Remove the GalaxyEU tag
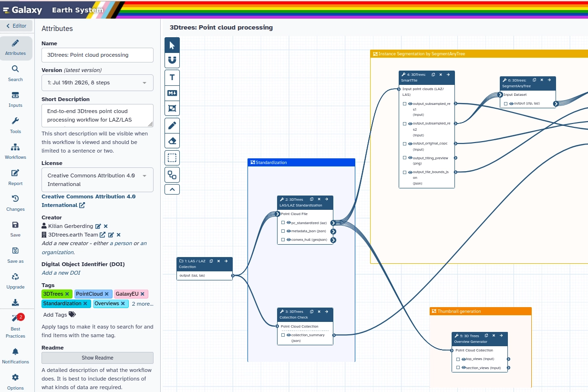The height and width of the screenshot is (392, 588). [142, 294]
